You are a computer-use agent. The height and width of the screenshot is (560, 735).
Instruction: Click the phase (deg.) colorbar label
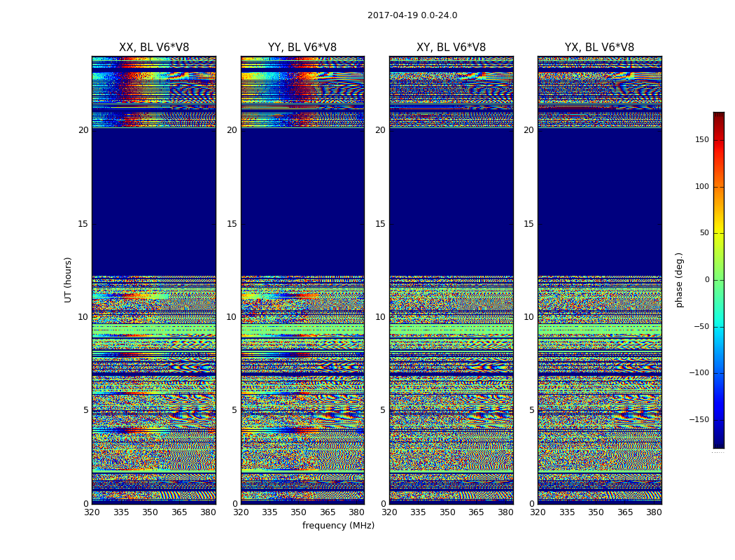point(679,279)
